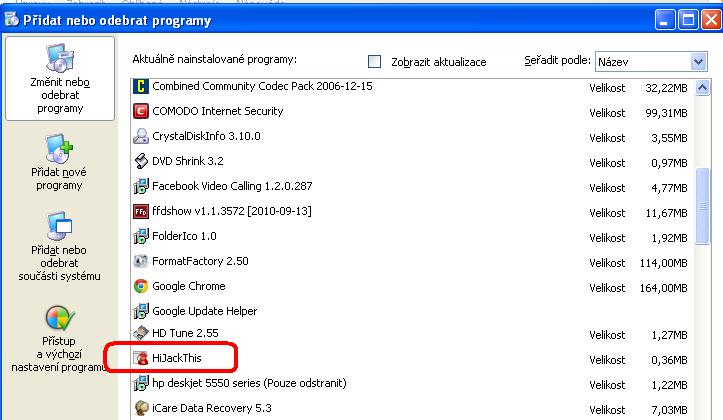Click size value 0,36MB for HiJackThis
This screenshot has width=723, height=420.
tap(669, 360)
